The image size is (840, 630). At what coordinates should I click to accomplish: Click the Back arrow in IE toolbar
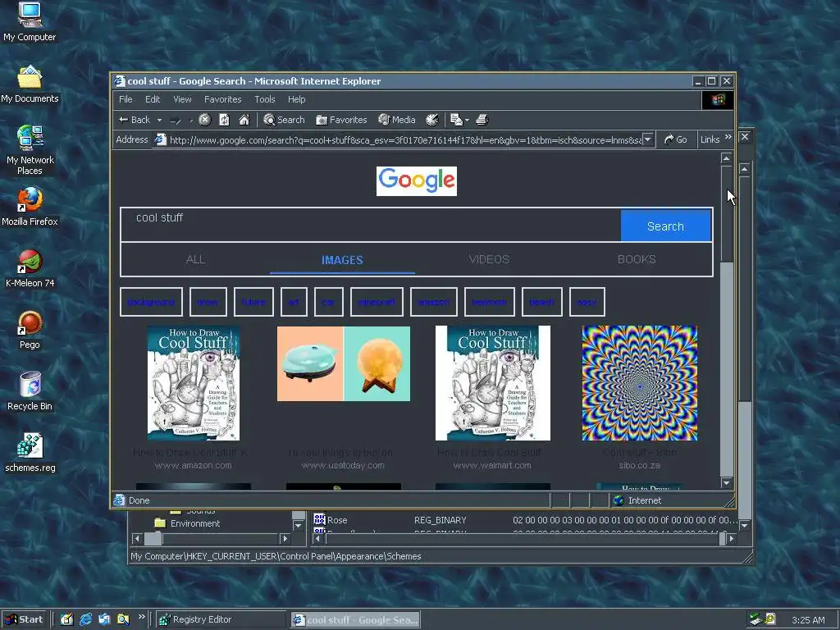135,120
